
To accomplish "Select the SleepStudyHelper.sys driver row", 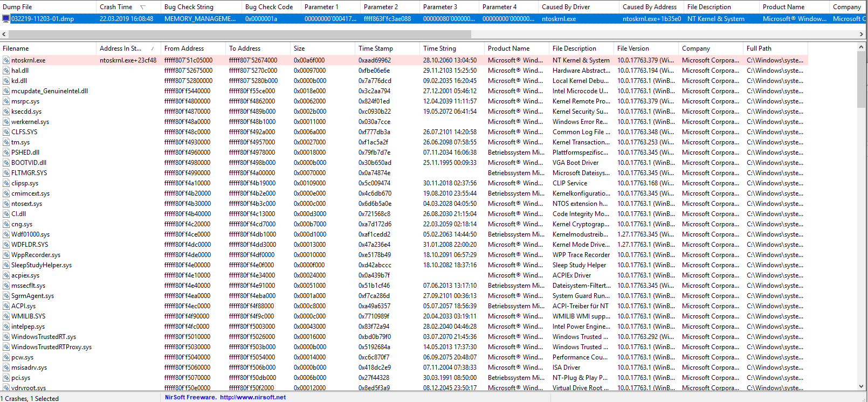I will (x=404, y=265).
